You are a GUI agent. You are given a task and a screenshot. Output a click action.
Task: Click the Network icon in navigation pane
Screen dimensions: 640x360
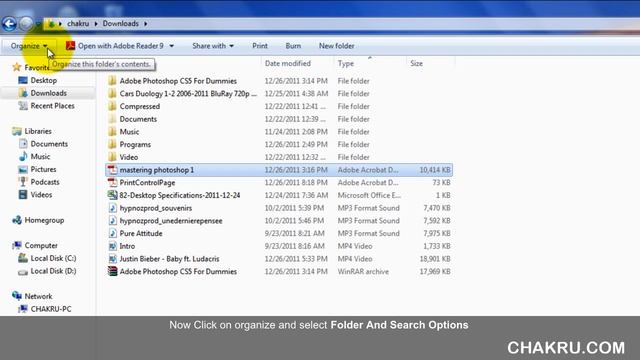click(17, 296)
